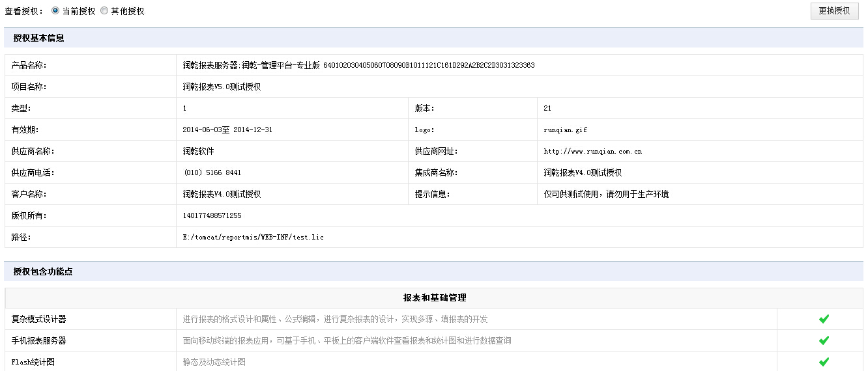This screenshot has width=868, height=371.
Task: Click supplier phone (010) 5166 8441
Action: [x=212, y=173]
